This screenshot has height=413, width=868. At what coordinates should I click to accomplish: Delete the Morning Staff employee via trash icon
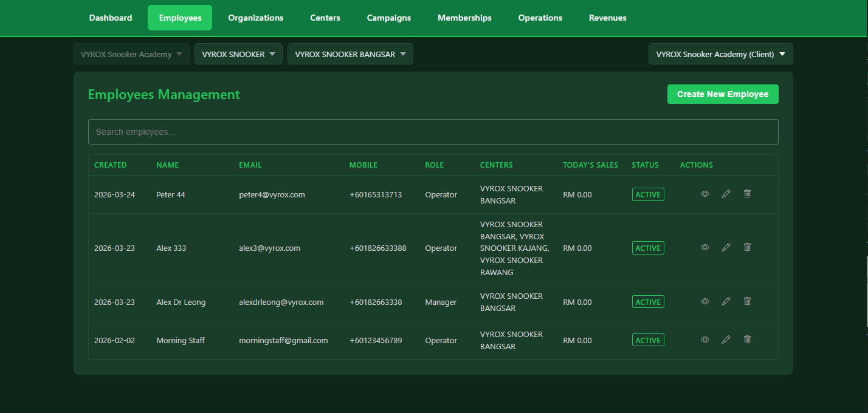point(747,340)
